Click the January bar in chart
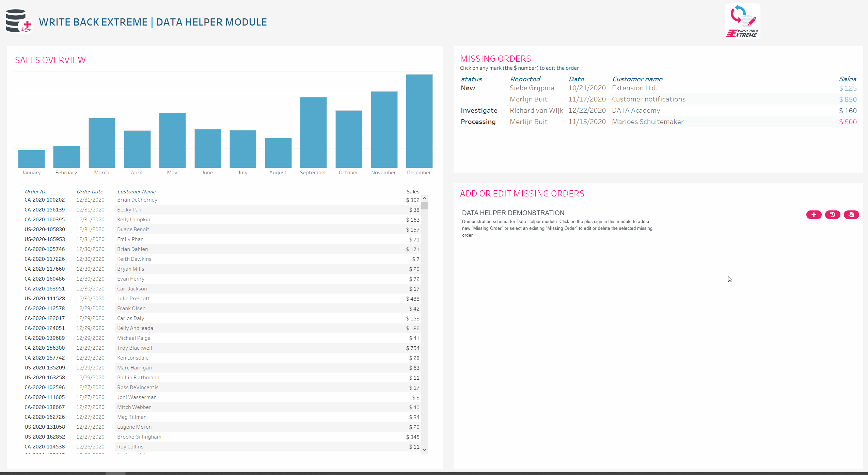 coord(31,159)
